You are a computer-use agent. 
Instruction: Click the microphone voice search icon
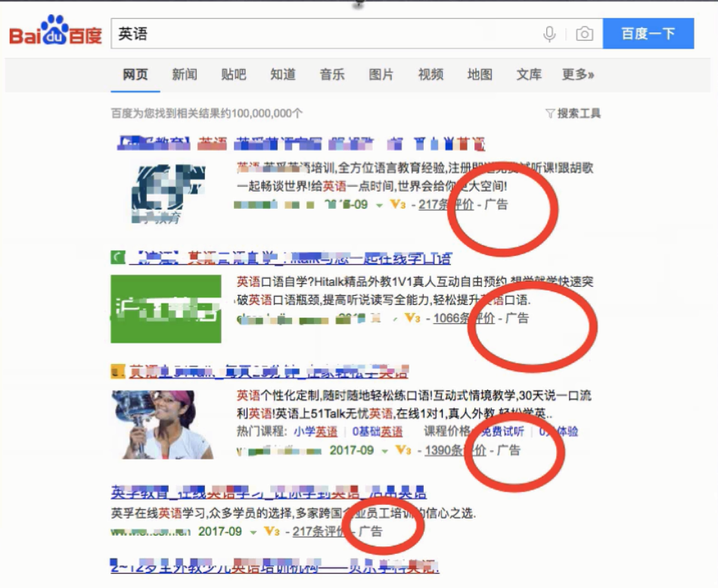point(549,34)
